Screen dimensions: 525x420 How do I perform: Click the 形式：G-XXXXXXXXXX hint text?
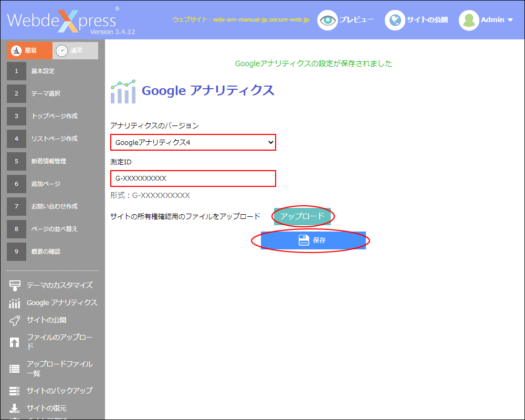pos(150,195)
